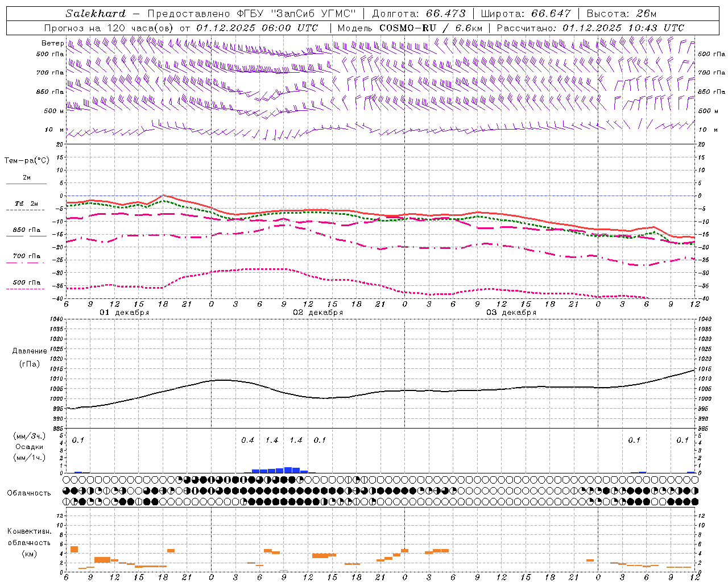
Task: Click the Тем-ра(°C) axis title
Action: click(x=27, y=161)
